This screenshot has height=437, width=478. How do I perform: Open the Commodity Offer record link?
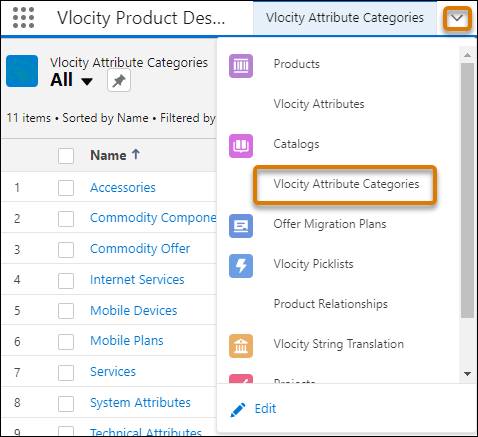[x=140, y=249]
